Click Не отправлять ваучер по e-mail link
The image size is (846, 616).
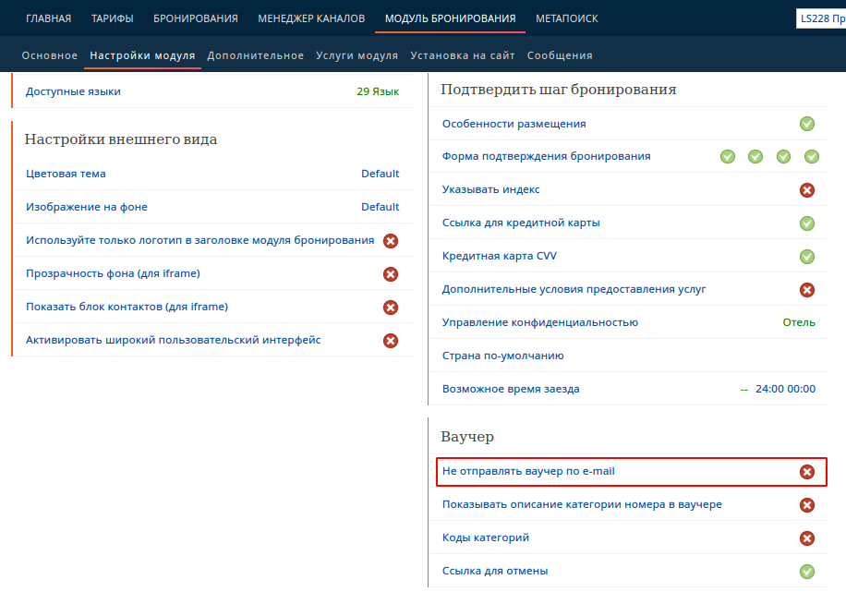528,471
